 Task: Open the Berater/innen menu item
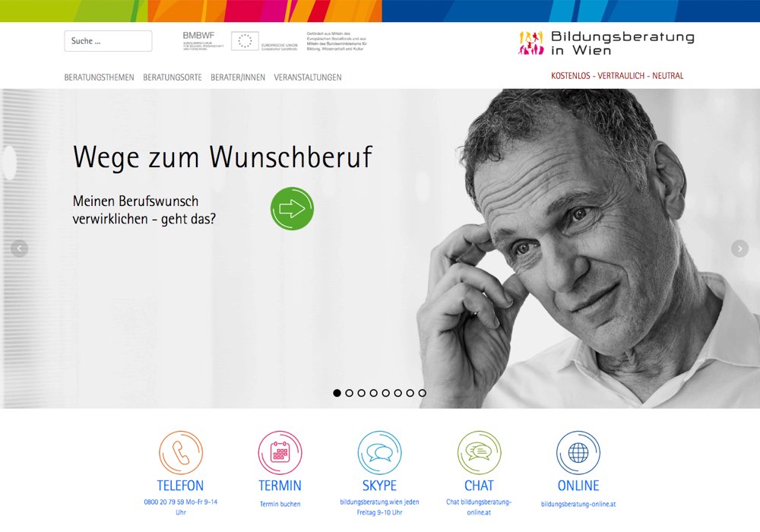(238, 78)
